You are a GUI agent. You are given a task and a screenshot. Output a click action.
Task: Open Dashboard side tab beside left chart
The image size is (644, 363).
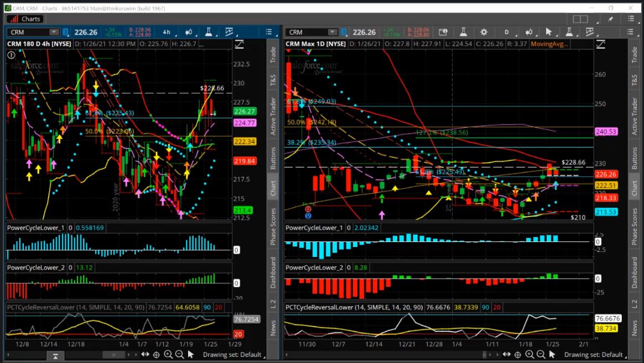(x=273, y=272)
